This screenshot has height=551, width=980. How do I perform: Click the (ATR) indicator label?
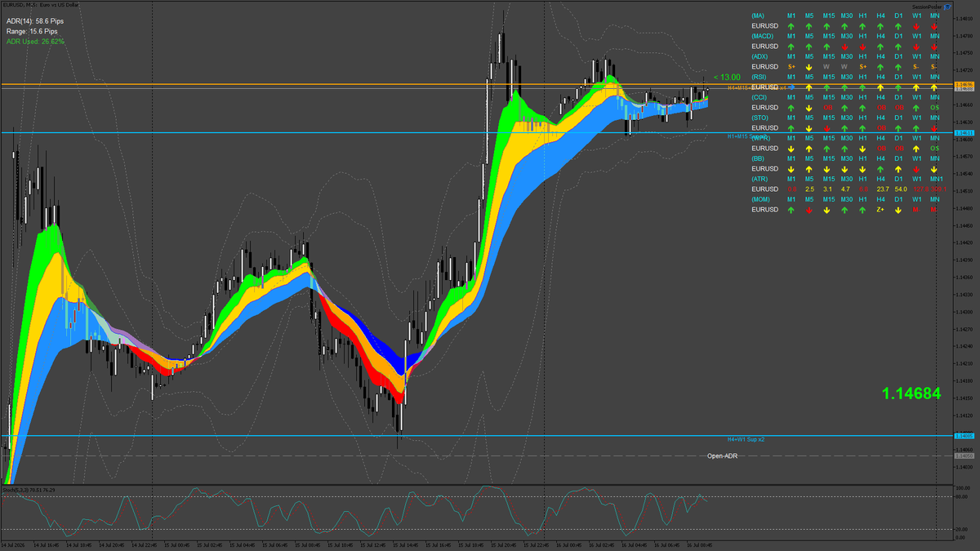click(760, 179)
